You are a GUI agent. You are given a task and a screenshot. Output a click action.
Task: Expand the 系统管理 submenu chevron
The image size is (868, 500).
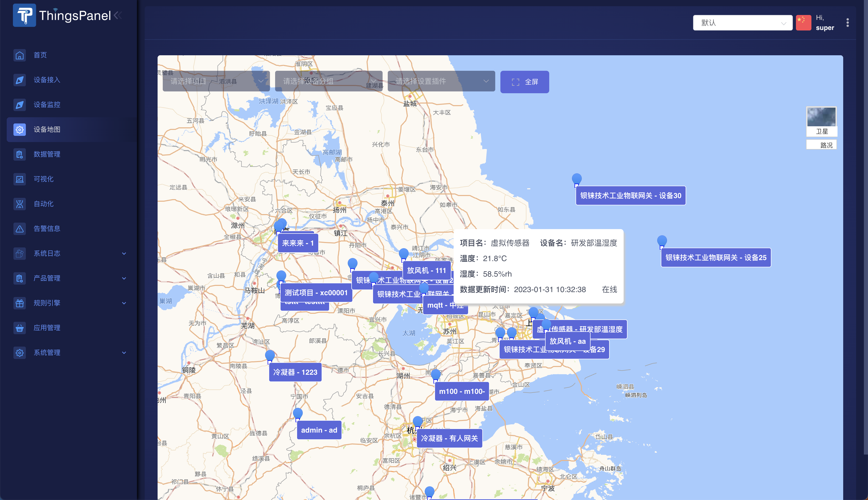[124, 352]
